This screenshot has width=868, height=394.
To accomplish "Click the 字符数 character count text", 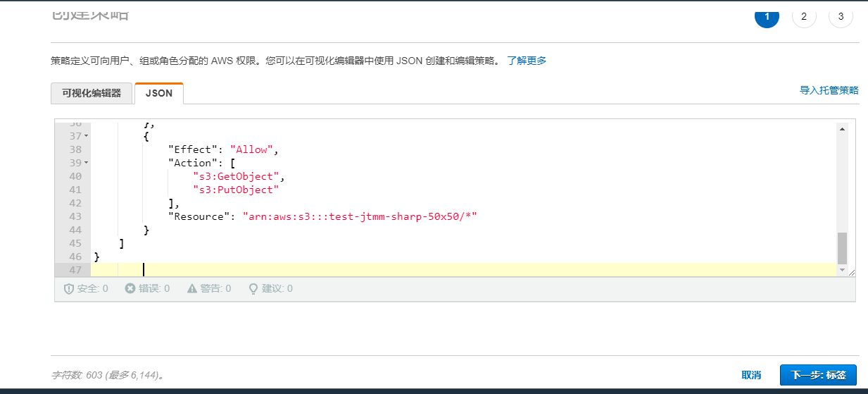I will coord(108,375).
